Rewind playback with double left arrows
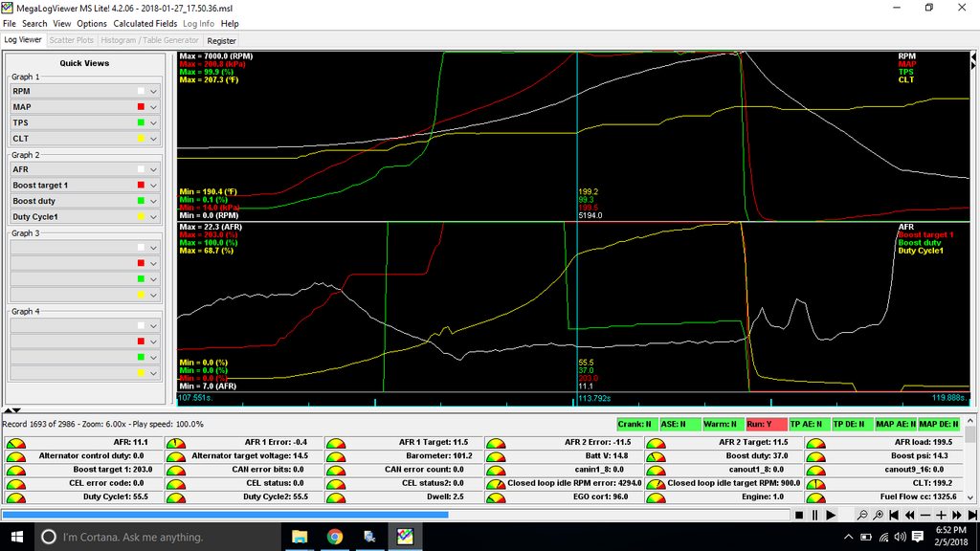This screenshot has height=551, width=980. coord(909,516)
